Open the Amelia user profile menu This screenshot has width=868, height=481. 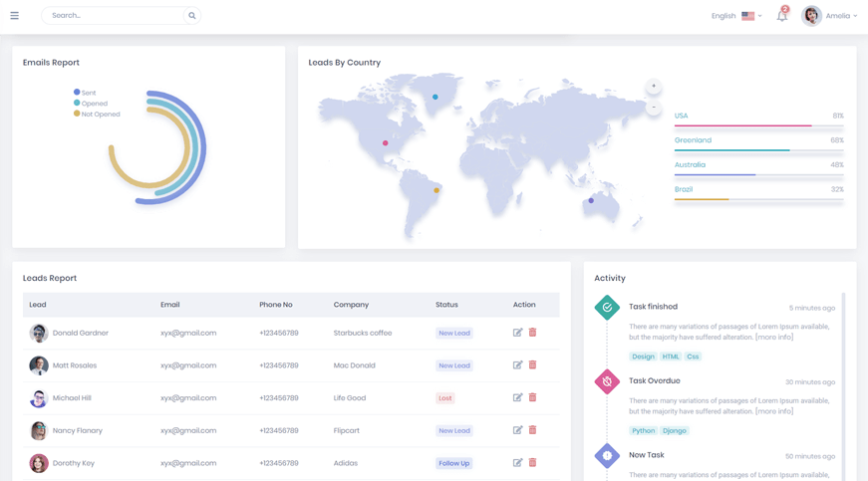(830, 16)
